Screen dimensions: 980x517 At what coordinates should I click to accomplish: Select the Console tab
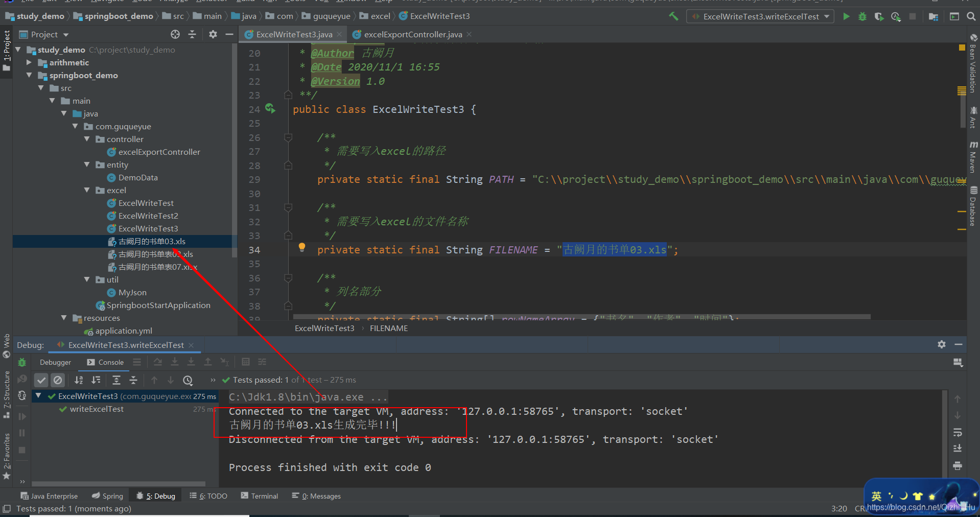(105, 362)
